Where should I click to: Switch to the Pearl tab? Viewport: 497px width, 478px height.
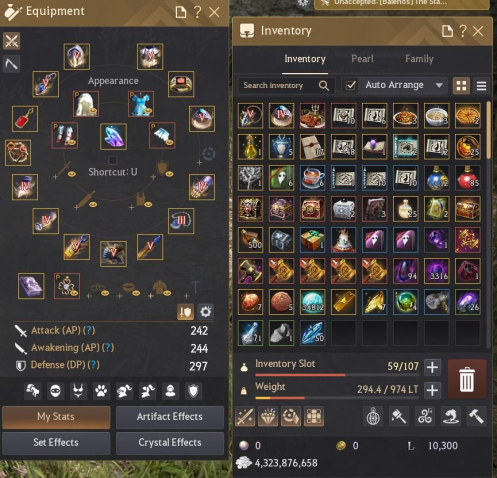(362, 59)
